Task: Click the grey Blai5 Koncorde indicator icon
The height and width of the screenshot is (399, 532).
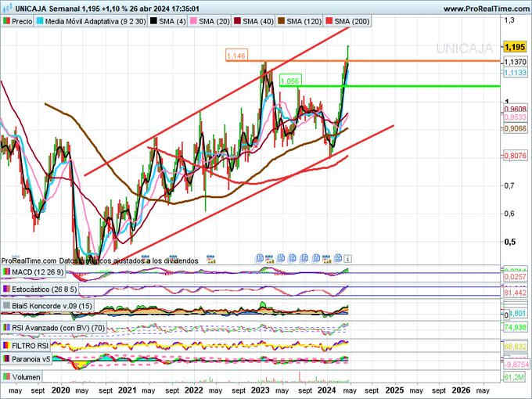Action: point(6,306)
